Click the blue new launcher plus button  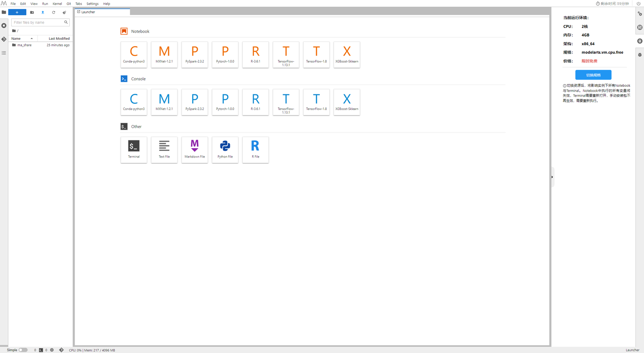[x=17, y=13]
